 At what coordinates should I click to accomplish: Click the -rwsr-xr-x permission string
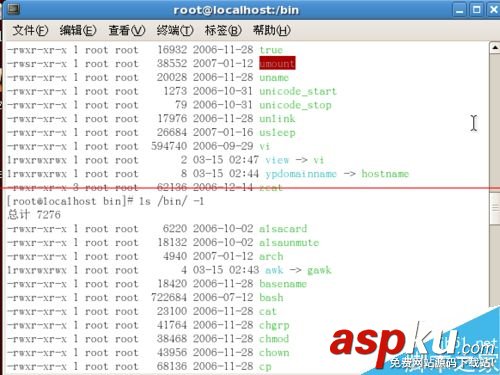coord(37,64)
